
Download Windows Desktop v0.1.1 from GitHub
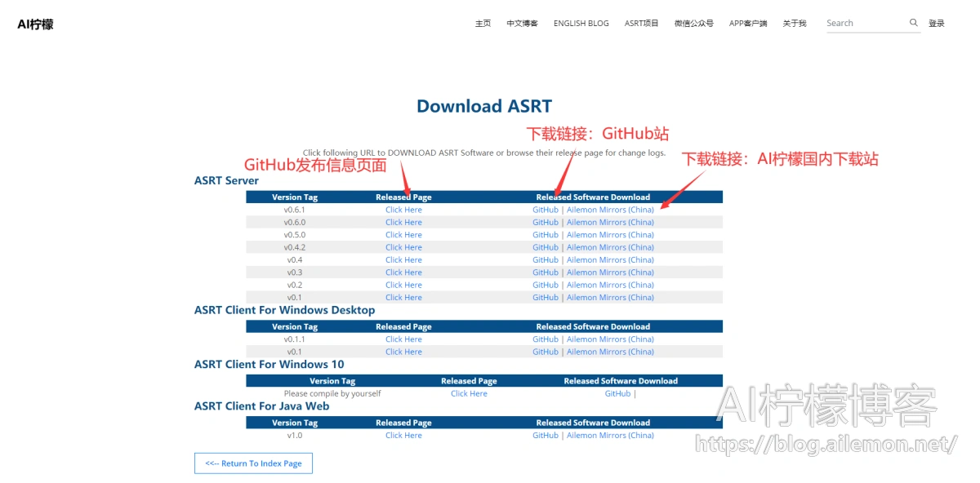click(546, 339)
